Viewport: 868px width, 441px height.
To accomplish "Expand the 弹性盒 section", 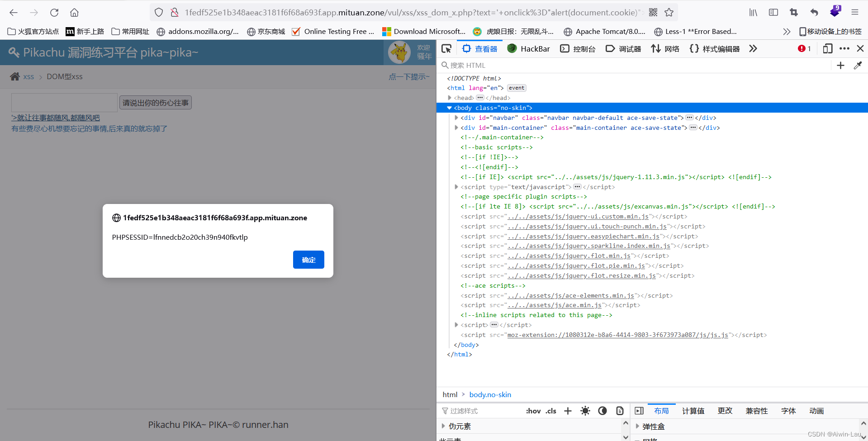I will point(637,426).
